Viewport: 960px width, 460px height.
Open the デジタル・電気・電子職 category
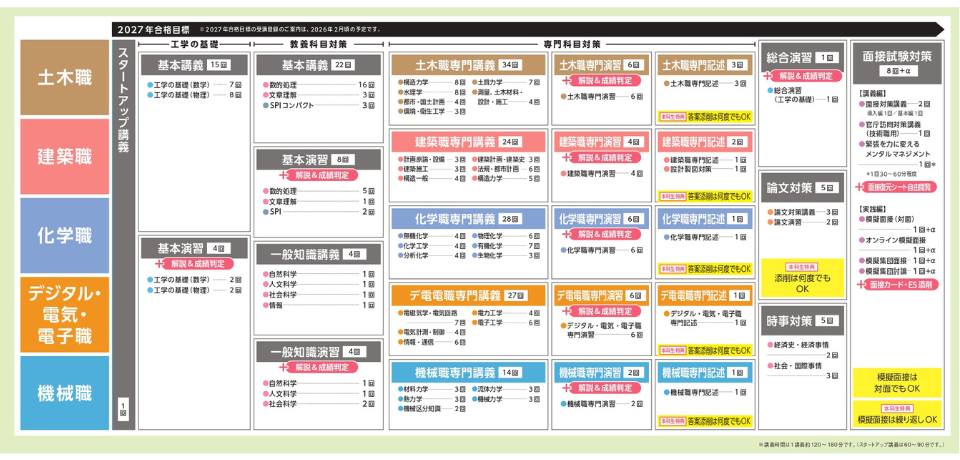[64, 313]
